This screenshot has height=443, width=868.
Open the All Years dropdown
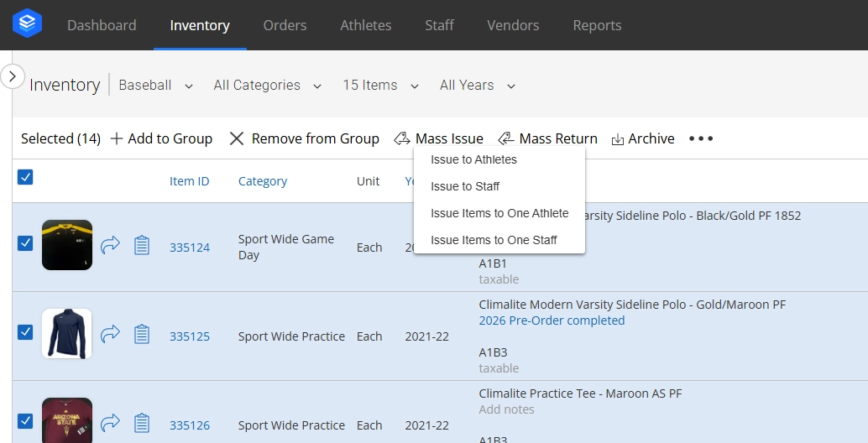pos(477,86)
